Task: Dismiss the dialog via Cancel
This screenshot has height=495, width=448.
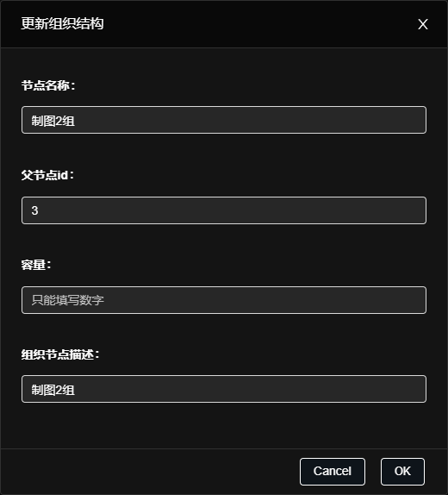Action: click(x=333, y=472)
